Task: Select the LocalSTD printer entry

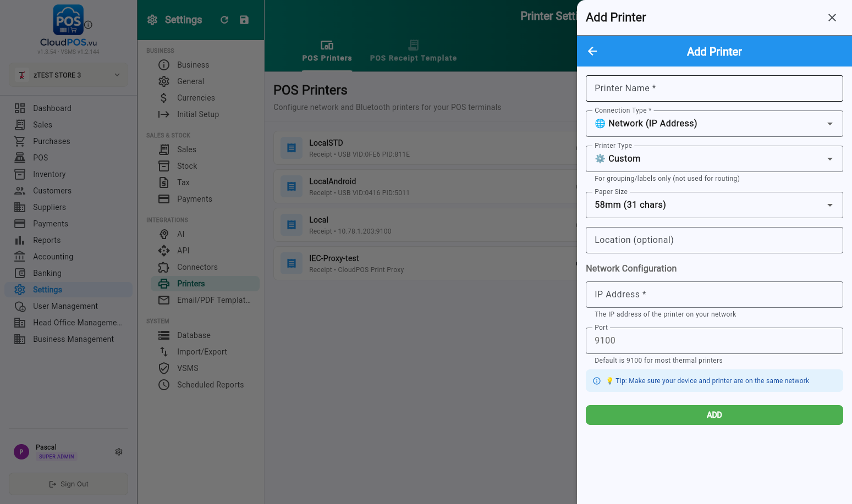Action: pos(425,148)
